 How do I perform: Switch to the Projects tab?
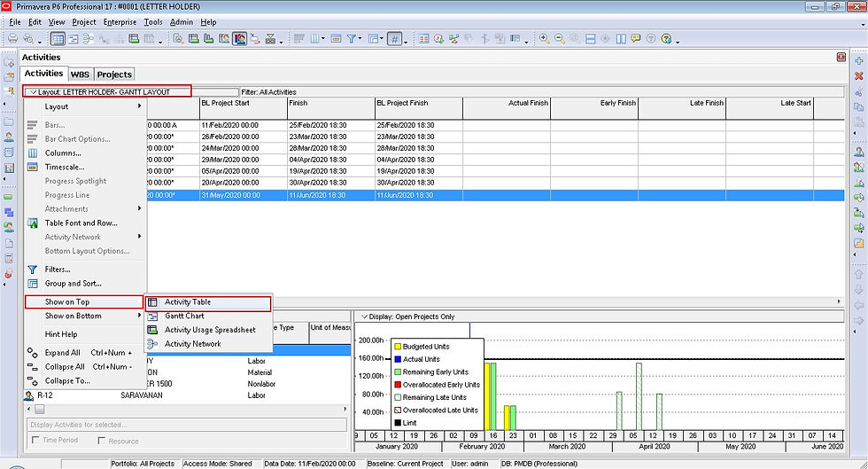(x=114, y=74)
